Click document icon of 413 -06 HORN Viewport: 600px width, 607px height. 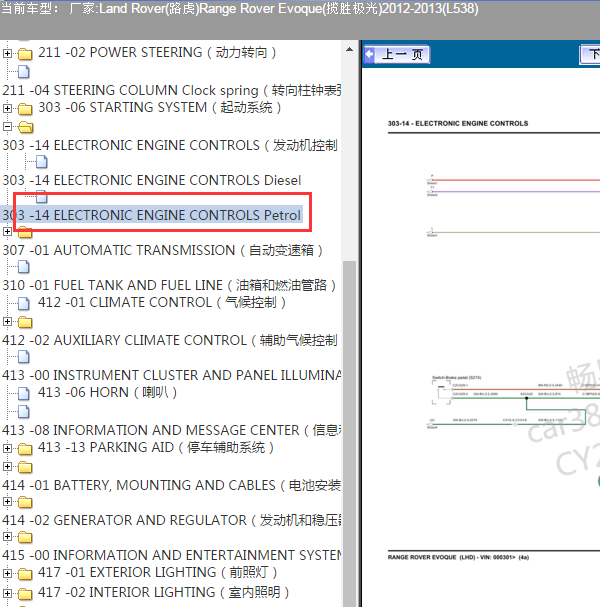tap(24, 394)
